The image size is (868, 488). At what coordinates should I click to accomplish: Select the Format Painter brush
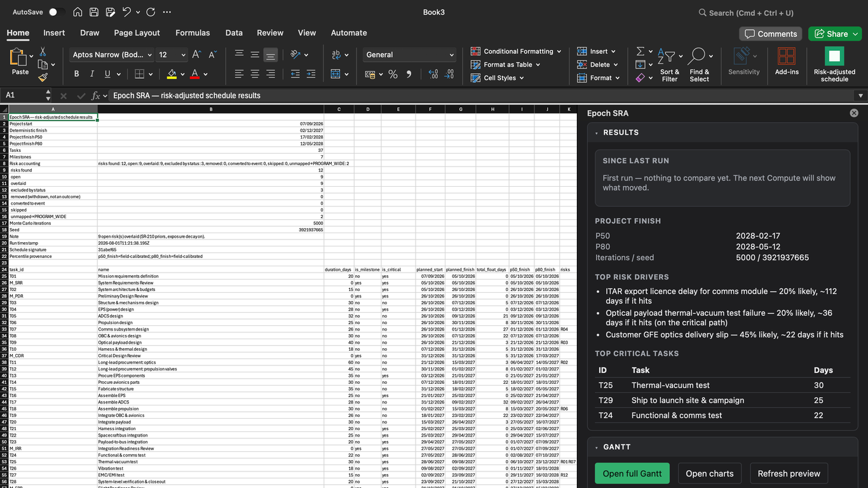coord(43,78)
